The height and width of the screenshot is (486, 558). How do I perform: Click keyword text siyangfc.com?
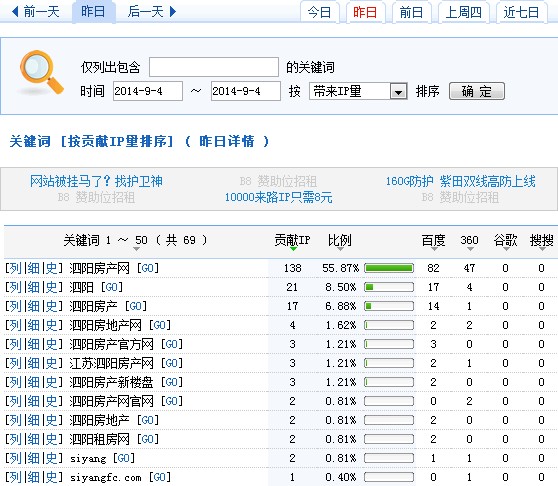tap(106, 477)
